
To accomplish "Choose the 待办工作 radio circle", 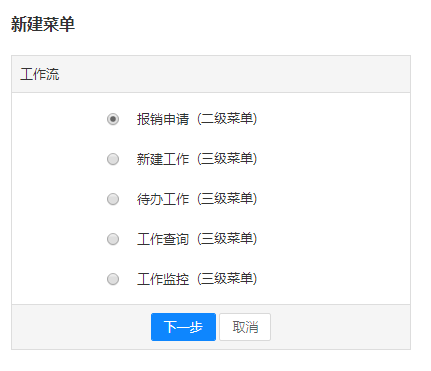I will pos(113,199).
